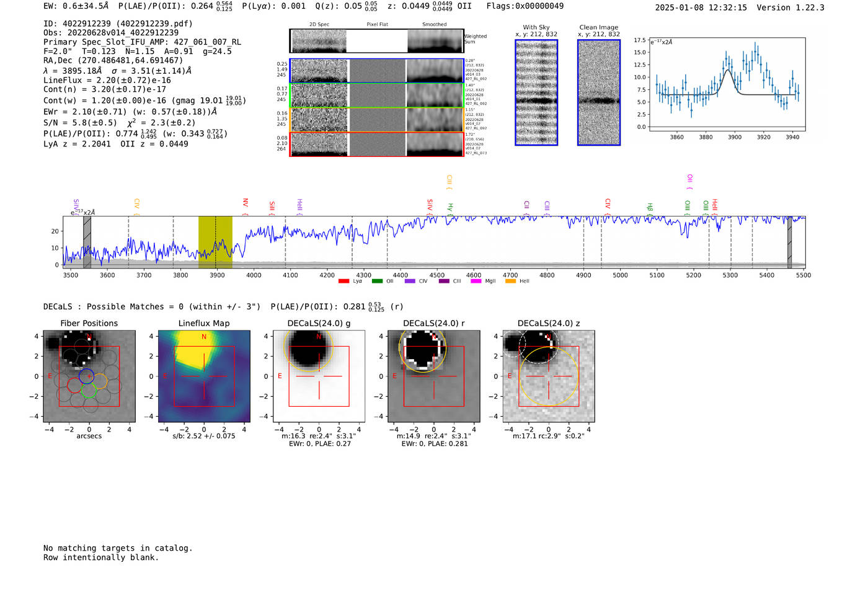Viewport: 868px width, 591px height.
Task: Click the red HeII marker near 5250 Å
Action: click(x=714, y=207)
